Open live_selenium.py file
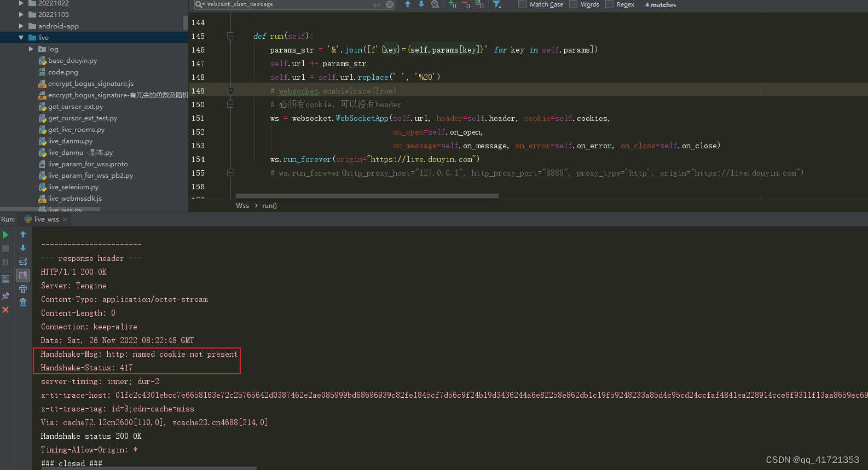The width and height of the screenshot is (868, 470). (73, 187)
